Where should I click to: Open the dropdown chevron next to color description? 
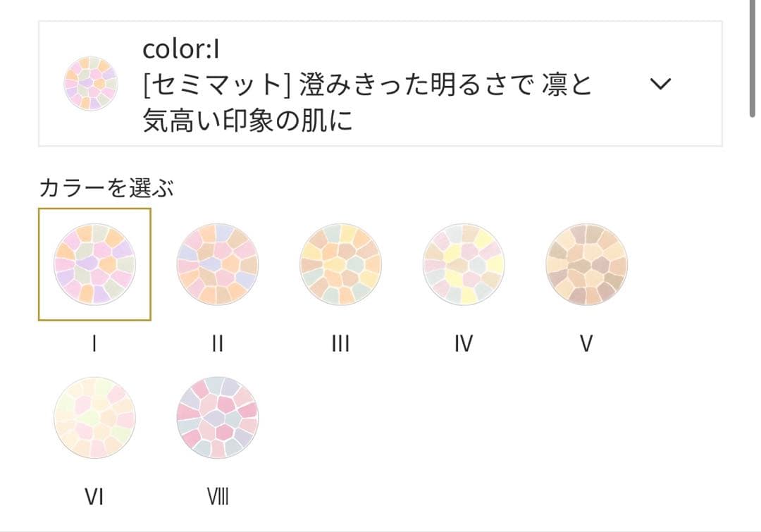[x=661, y=83]
